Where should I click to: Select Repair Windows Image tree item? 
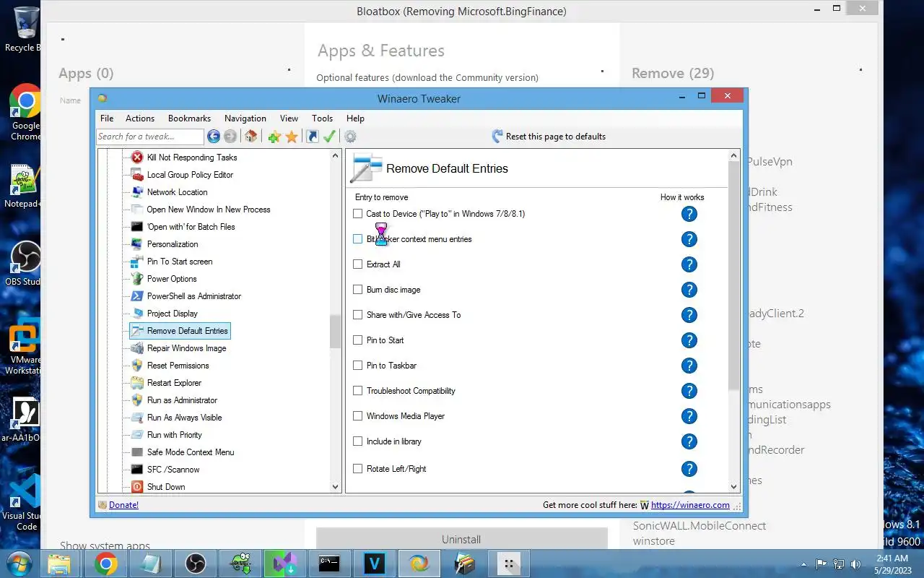(x=186, y=348)
